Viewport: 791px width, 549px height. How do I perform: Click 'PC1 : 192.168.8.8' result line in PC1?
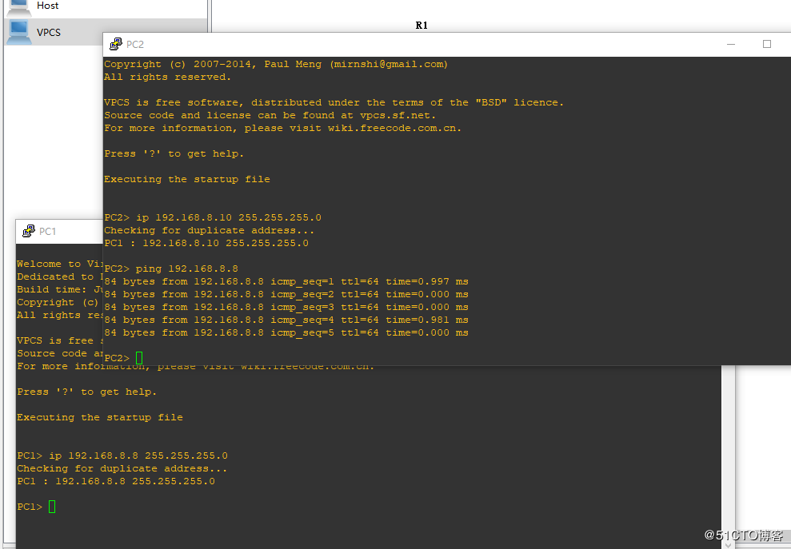(x=116, y=481)
